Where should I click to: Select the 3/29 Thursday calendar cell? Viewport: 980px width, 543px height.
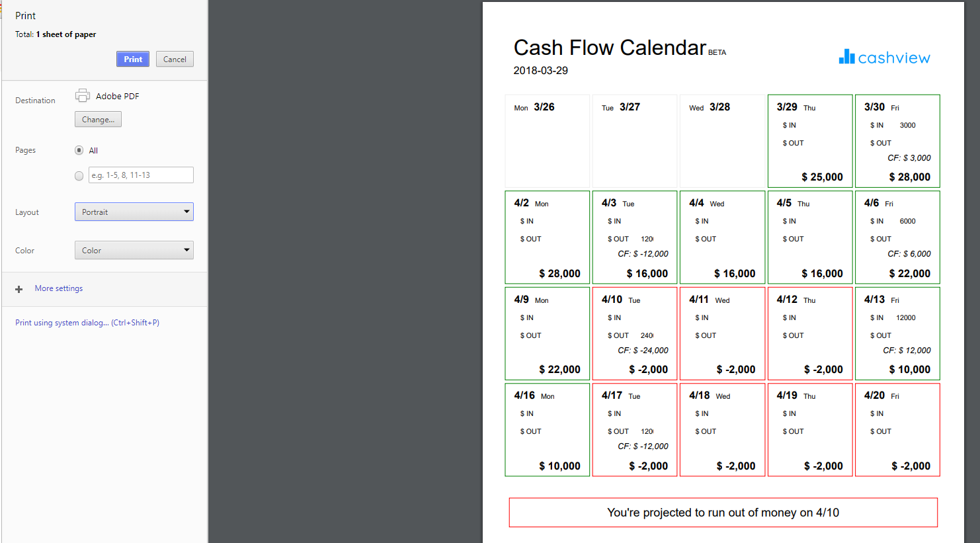click(810, 141)
